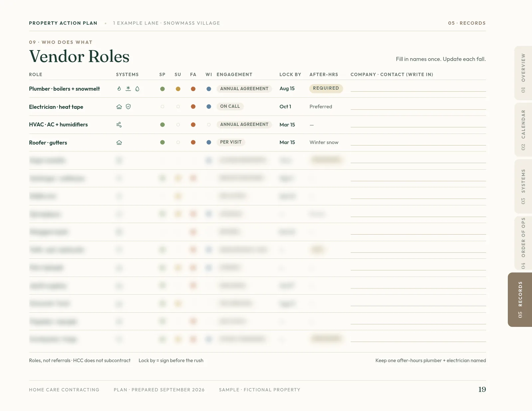Screen dimensions: 532x411
Task: Click the wind icon in HVAC row
Action: [119, 125]
